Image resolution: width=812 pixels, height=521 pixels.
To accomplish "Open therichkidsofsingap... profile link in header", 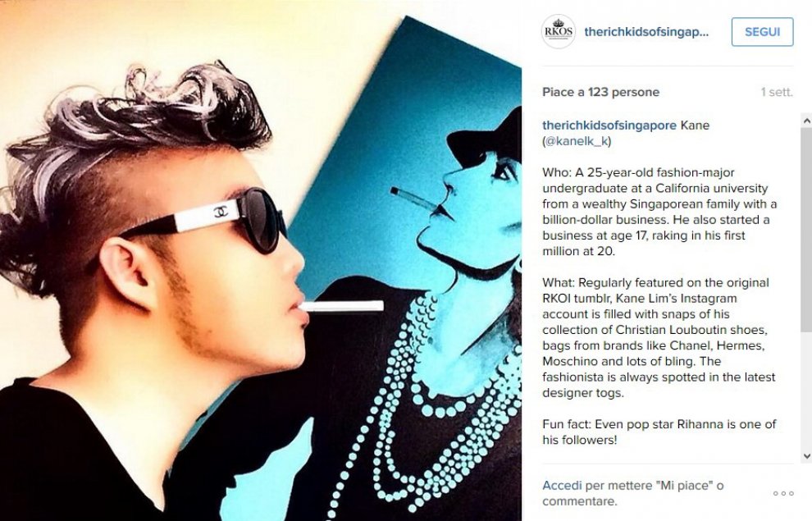I will click(x=646, y=32).
